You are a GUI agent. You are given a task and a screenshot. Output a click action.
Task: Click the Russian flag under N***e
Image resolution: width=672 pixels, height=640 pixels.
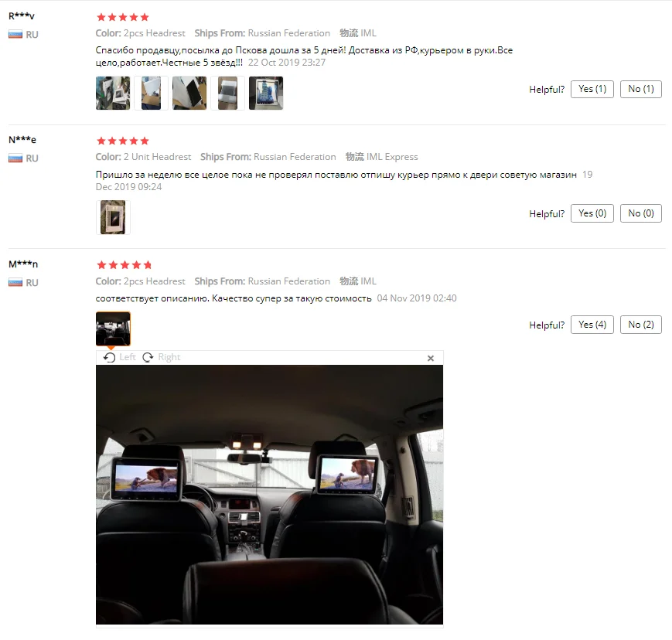[x=15, y=158]
